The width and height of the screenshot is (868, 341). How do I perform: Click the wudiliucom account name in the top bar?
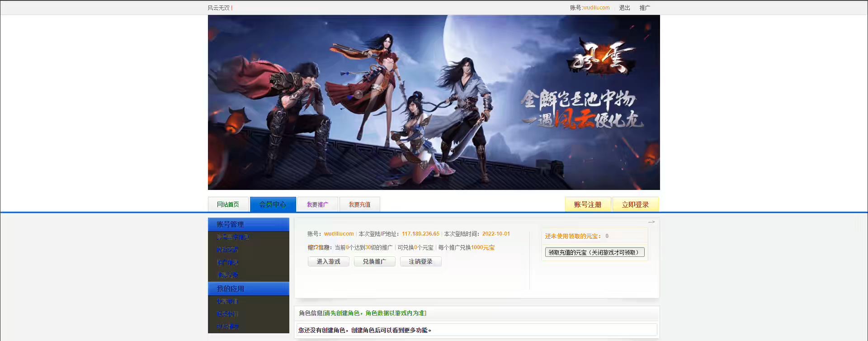tap(596, 8)
